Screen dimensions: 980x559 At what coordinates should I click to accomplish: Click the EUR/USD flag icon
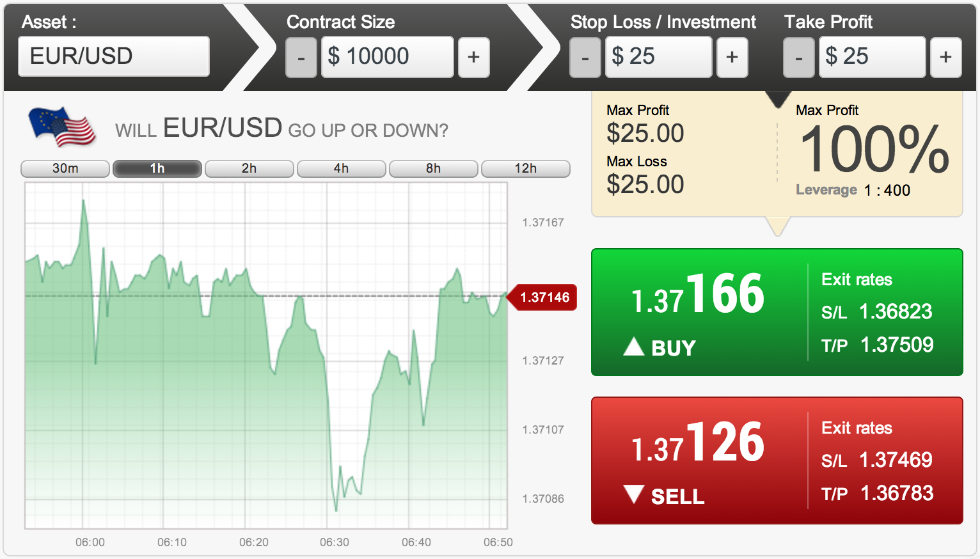point(62,127)
